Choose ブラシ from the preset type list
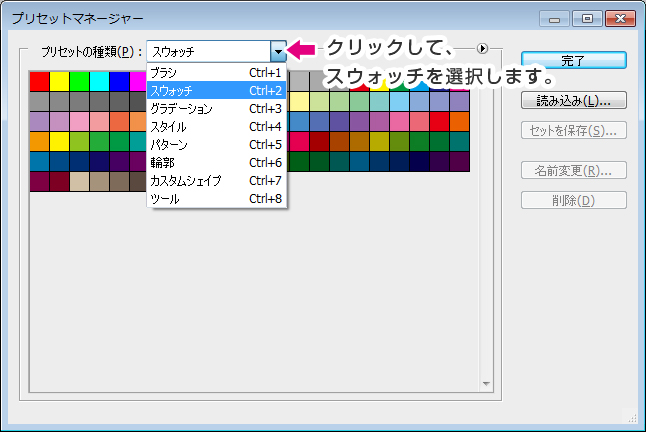The image size is (646, 432). 217,72
